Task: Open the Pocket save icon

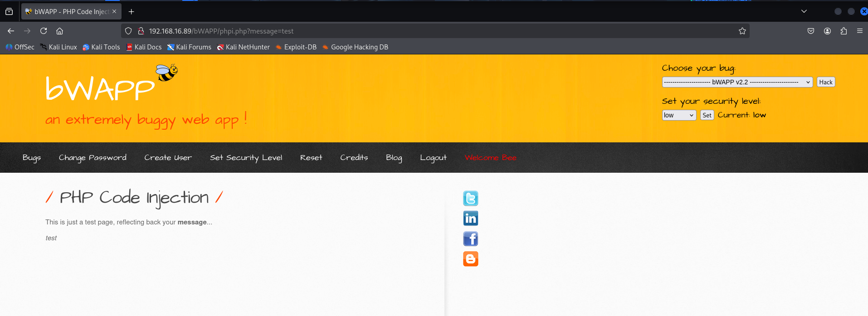Action: (811, 31)
